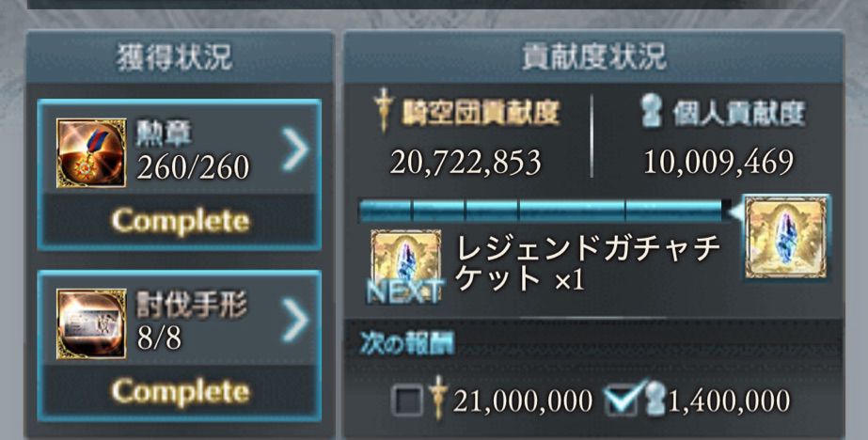This screenshot has height=440, width=868.
Task: Uncheck the individual contribution 1,400,000 checkbox
Action: 623,399
